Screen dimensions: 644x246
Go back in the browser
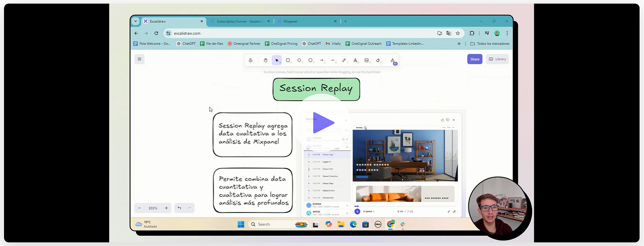point(136,33)
